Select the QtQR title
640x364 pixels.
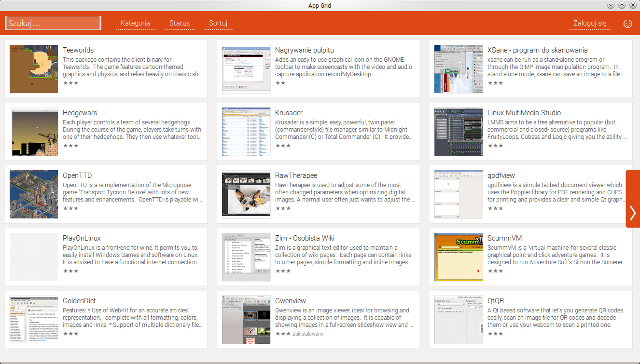pos(496,301)
